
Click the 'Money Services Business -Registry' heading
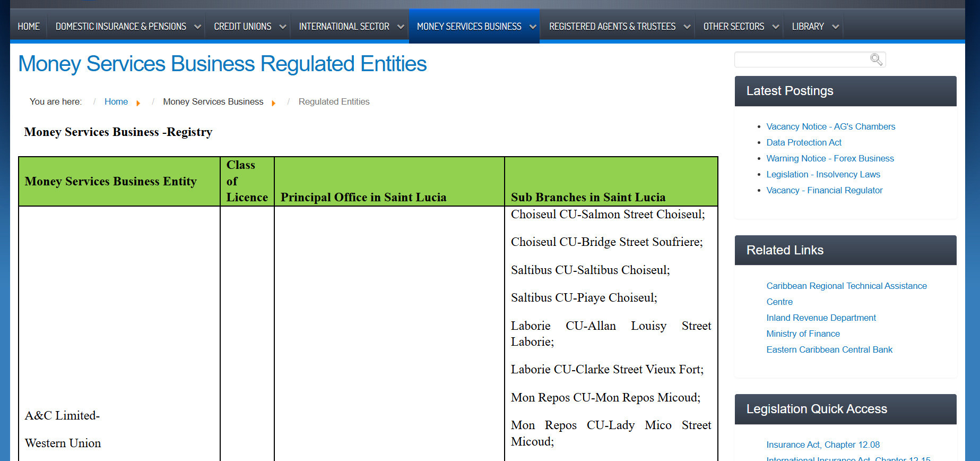click(x=118, y=132)
